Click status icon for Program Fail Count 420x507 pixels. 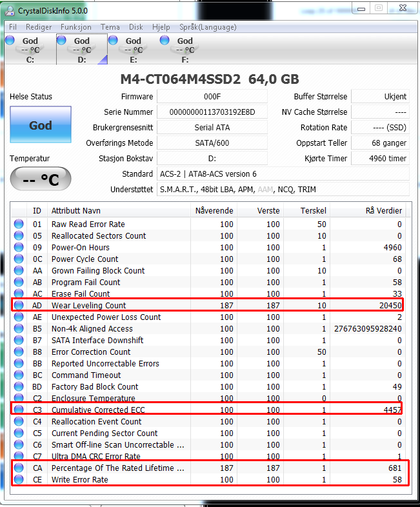[x=19, y=282]
